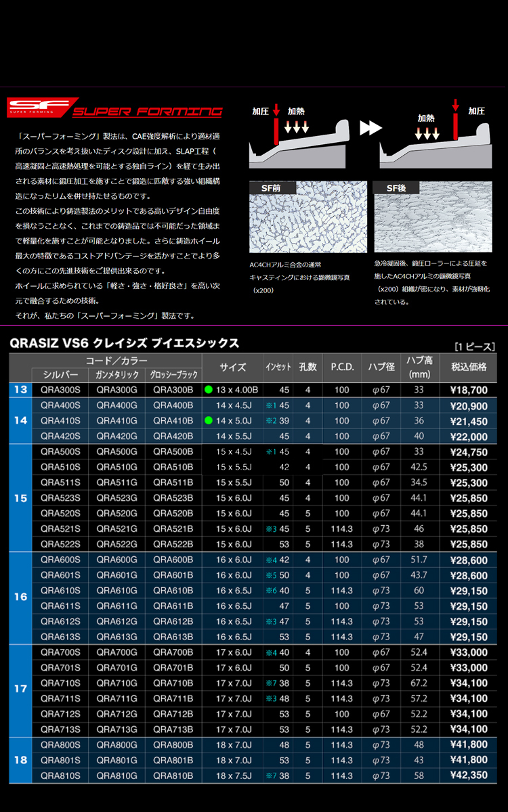
Task: Click the green dot beside 13 x 4.00B
Action: pos(209,390)
